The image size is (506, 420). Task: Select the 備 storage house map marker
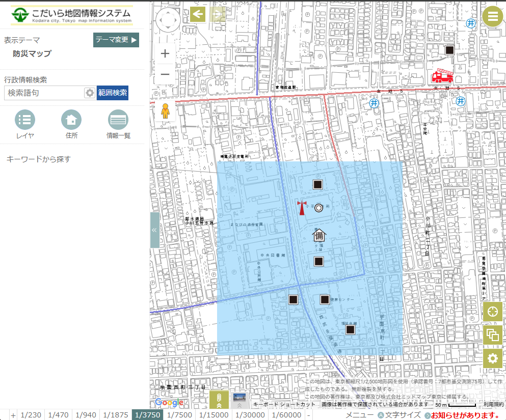319,235
